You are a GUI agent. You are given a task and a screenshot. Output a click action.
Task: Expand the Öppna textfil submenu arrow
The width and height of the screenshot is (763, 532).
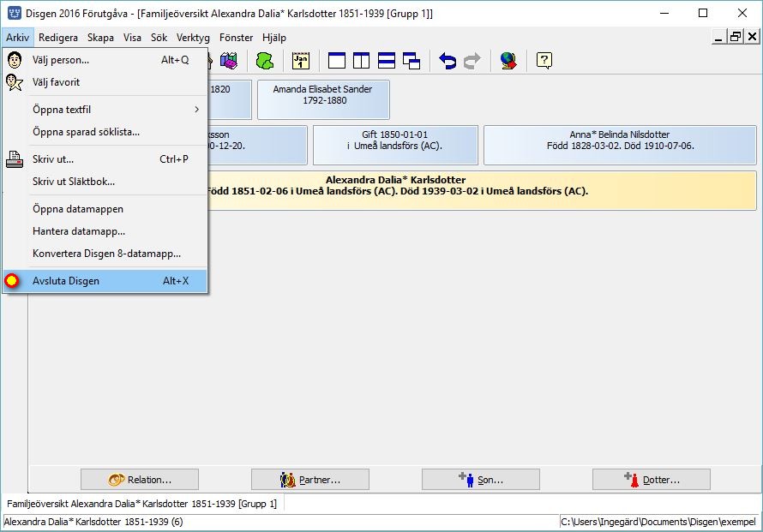196,110
